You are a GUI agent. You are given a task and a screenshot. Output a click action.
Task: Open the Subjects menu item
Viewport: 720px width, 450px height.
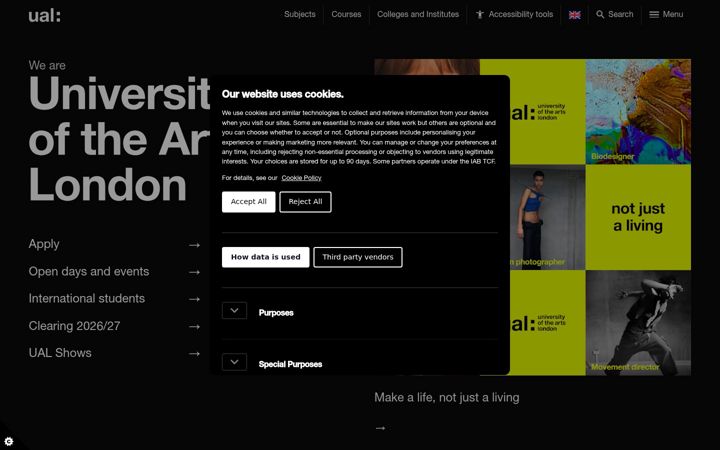pyautogui.click(x=300, y=15)
